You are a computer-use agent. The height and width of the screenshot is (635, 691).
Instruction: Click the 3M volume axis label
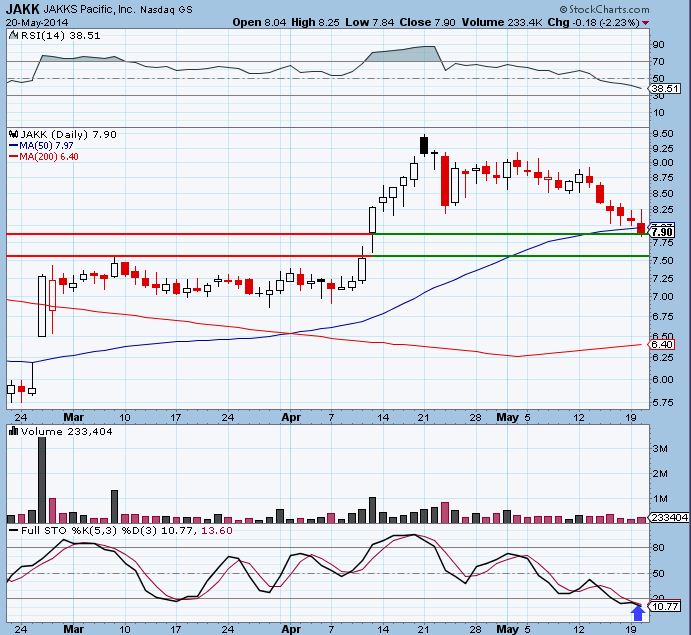click(x=660, y=449)
